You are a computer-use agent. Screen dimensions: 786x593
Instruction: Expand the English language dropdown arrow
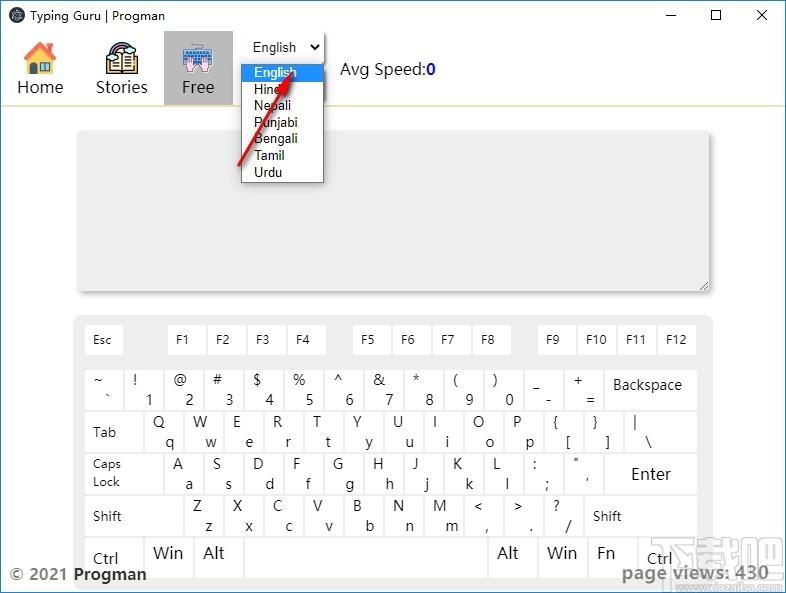tap(315, 48)
